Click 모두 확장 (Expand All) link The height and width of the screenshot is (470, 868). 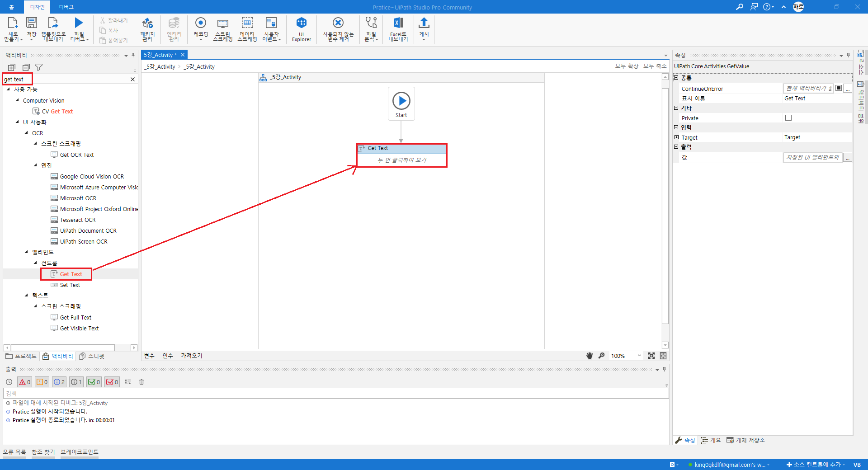[x=627, y=66]
